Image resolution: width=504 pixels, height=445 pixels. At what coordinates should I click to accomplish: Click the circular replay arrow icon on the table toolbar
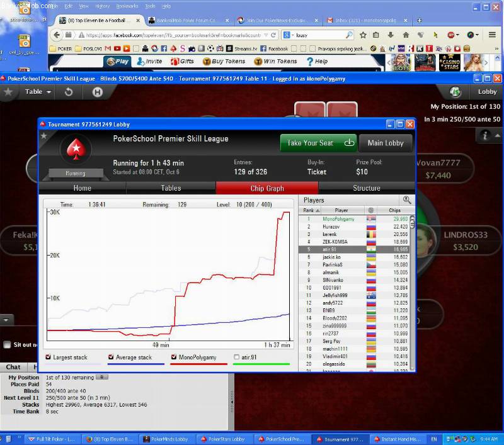[69, 92]
